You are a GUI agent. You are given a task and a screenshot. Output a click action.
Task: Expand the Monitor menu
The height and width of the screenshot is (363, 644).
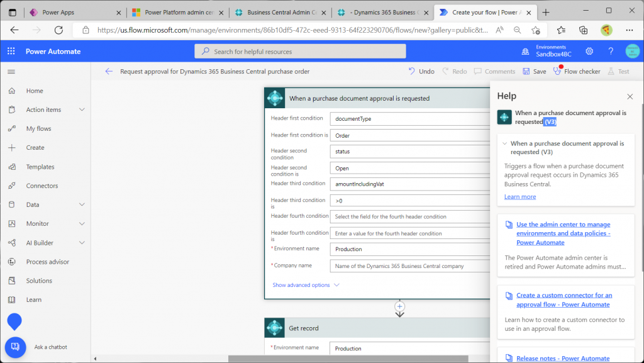[82, 223]
